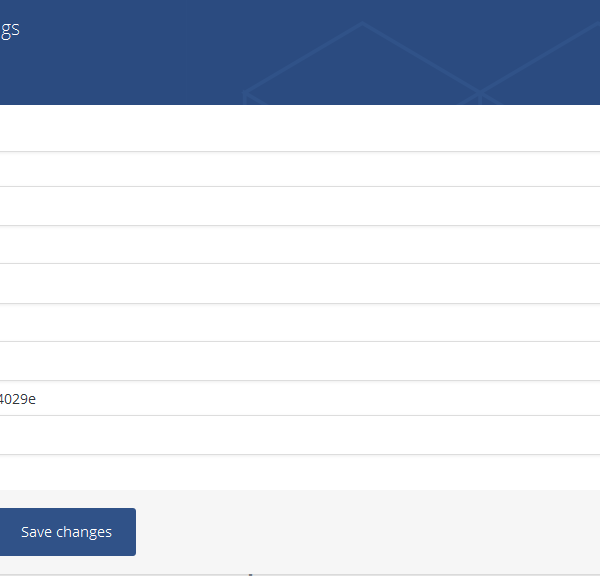Click the cube outline graphic in header center

pos(362,64)
